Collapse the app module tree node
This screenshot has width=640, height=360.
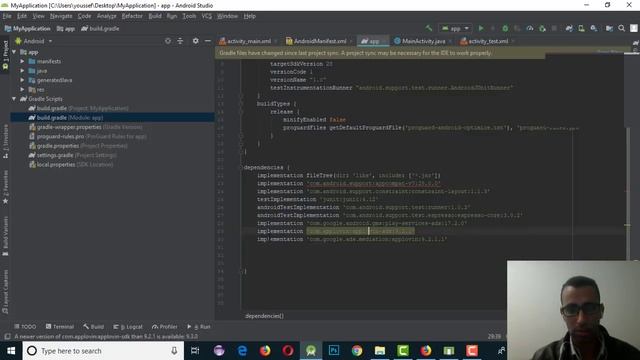14,52
